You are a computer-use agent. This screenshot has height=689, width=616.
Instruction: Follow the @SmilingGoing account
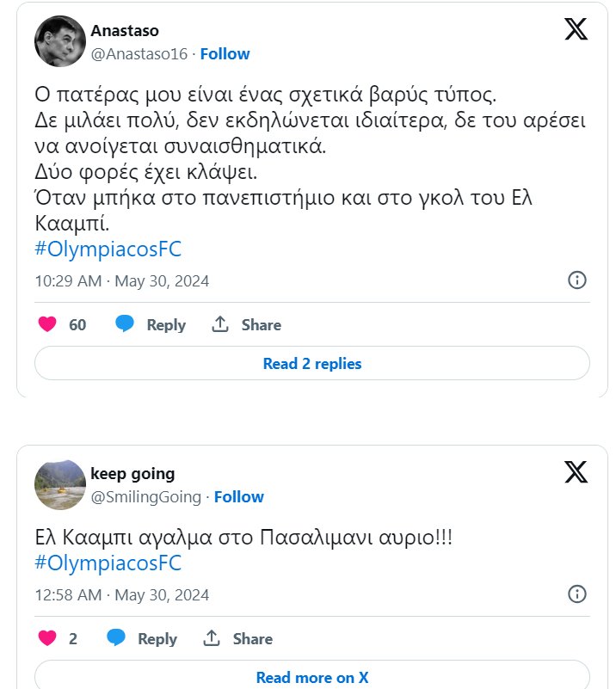tap(238, 496)
